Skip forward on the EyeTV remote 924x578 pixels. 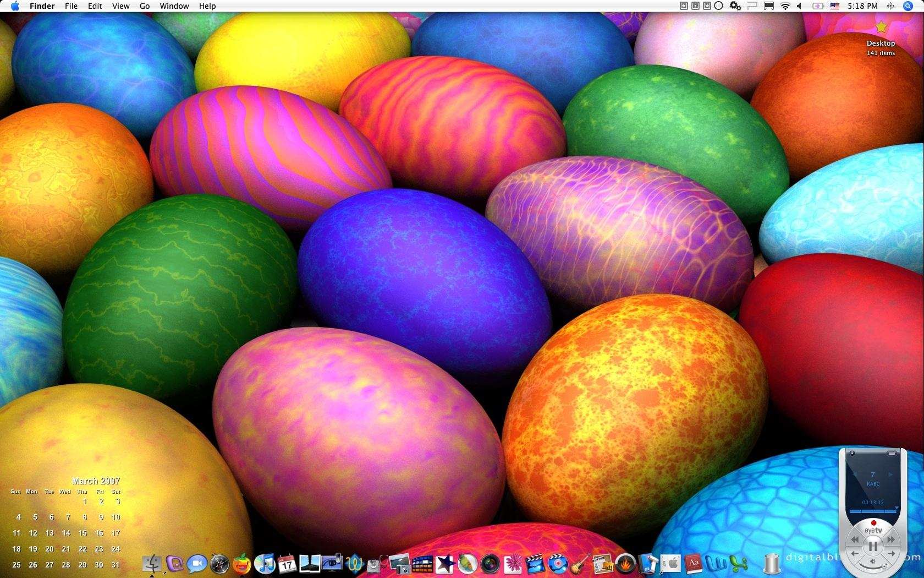point(891,540)
